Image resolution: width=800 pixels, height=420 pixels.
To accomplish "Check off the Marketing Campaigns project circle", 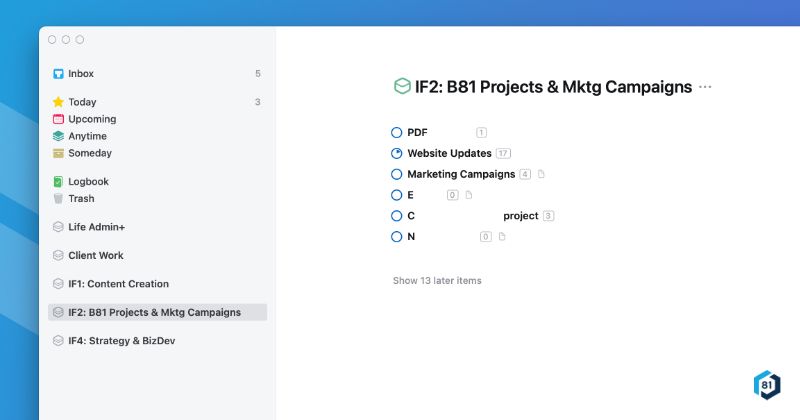I will click(397, 174).
